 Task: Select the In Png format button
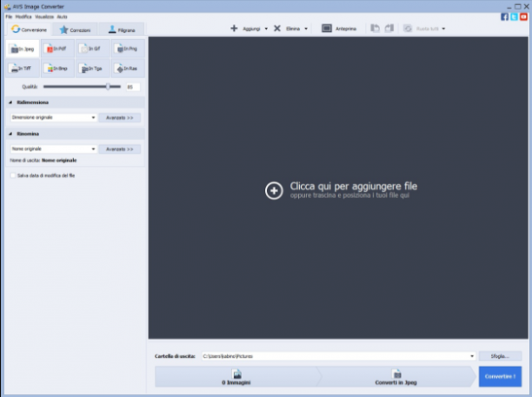tap(128, 49)
